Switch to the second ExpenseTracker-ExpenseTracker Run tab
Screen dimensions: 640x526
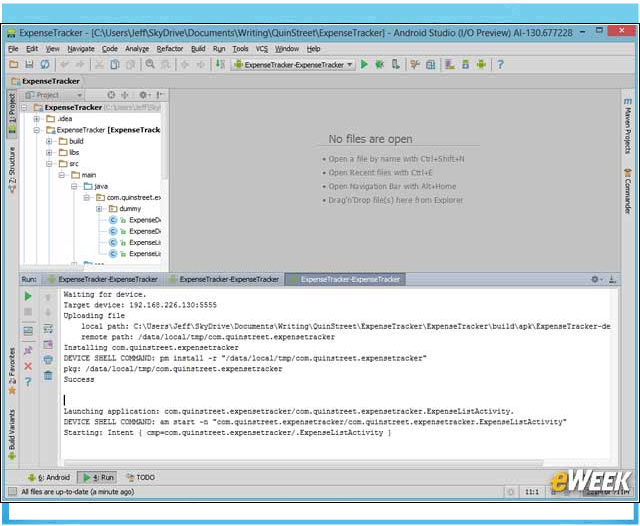[224, 280]
